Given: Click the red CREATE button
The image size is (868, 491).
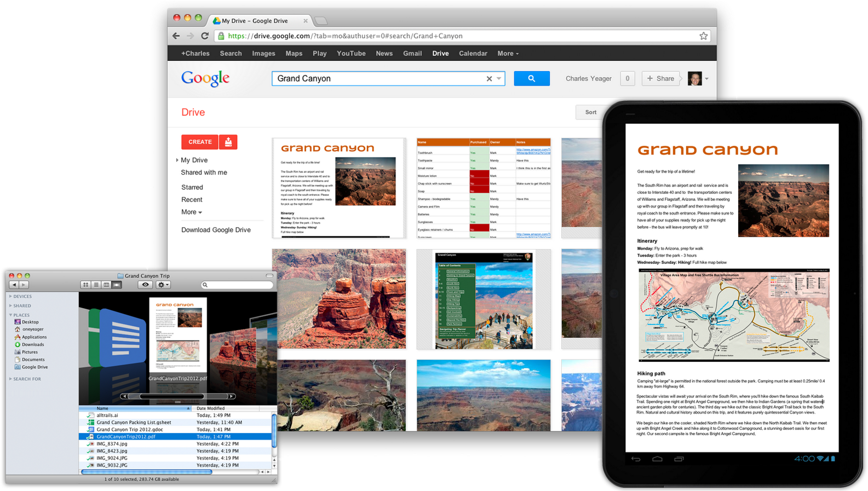Looking at the screenshot, I should (200, 142).
